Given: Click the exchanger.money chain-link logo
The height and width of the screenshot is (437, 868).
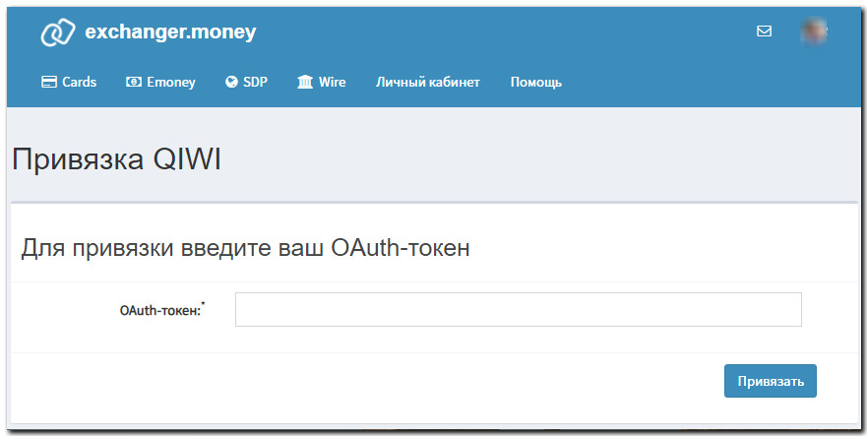Looking at the screenshot, I should tap(57, 32).
